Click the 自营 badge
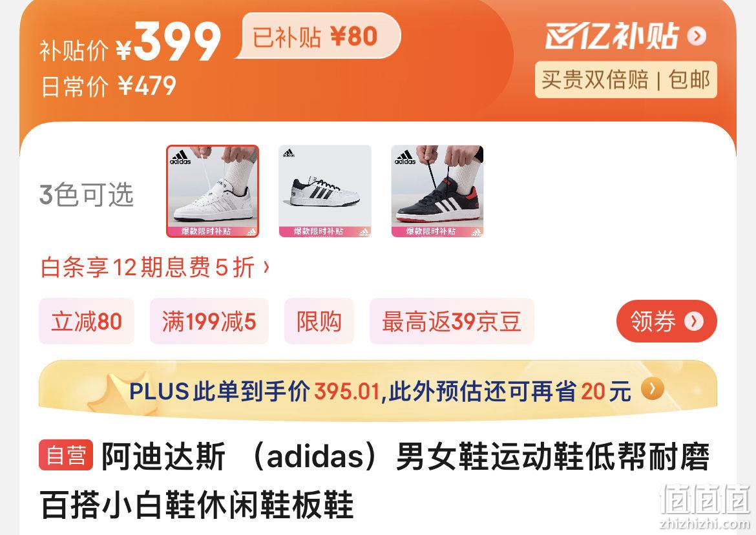756x535 pixels. click(65, 455)
